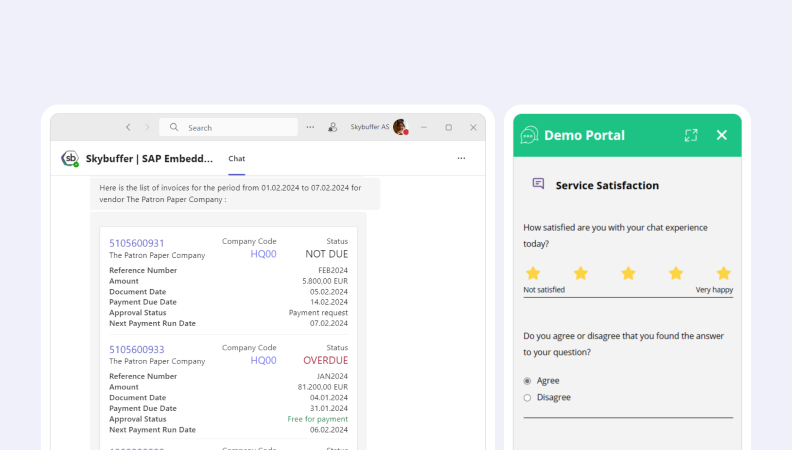Click the Demo Portal title text
The width and height of the screenshot is (792, 450).
point(584,135)
